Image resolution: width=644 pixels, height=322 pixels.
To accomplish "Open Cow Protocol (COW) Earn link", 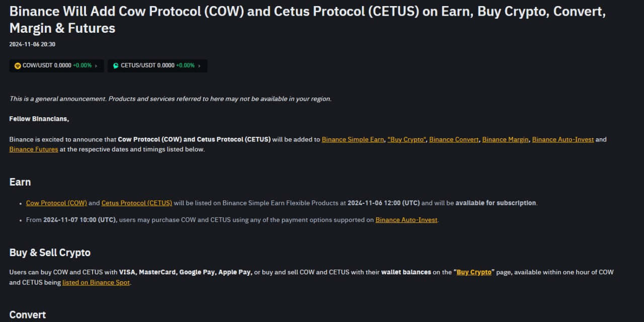I will point(56,203).
